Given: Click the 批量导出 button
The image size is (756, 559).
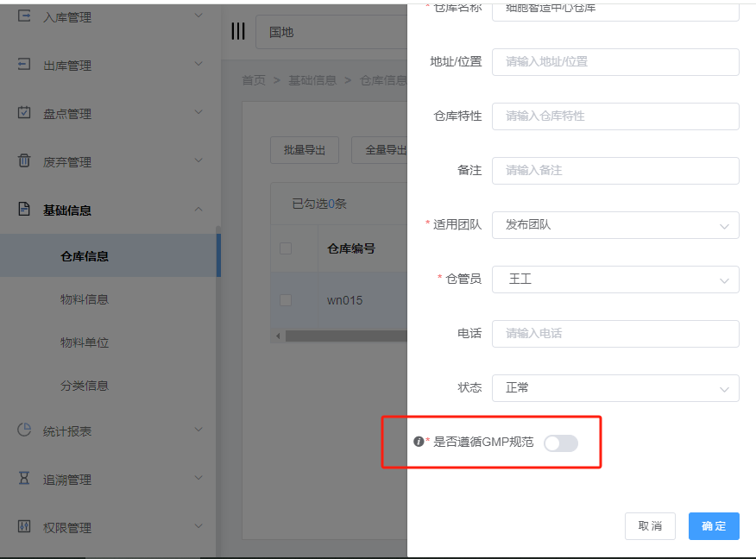Looking at the screenshot, I should click(305, 150).
